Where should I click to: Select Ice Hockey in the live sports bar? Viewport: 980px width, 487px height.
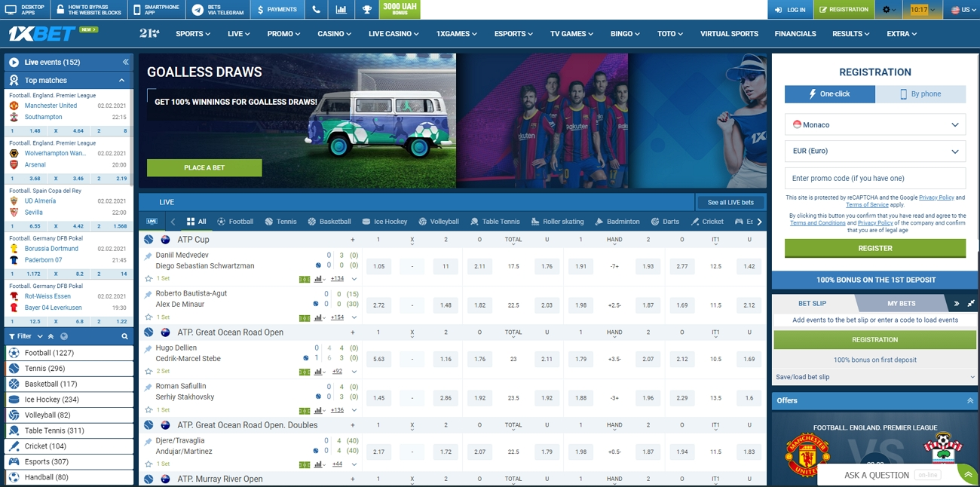pos(384,222)
